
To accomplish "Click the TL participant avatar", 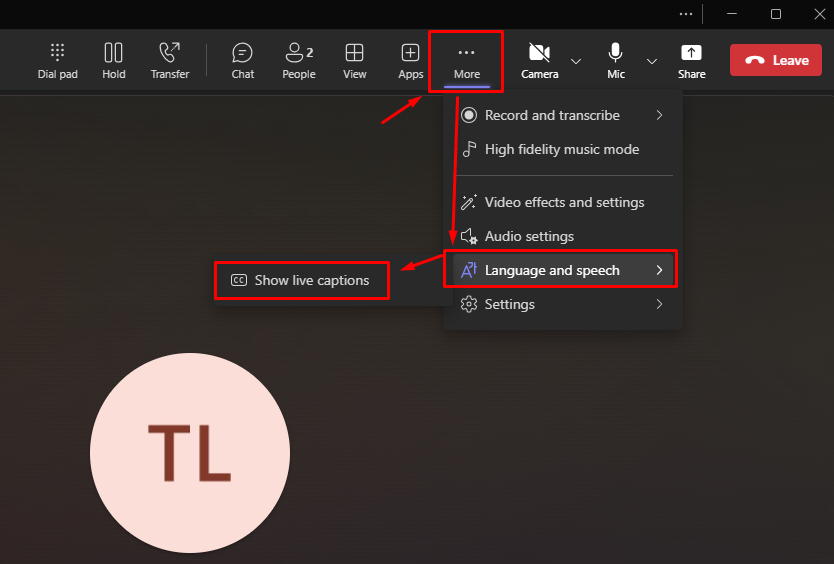I will (190, 453).
